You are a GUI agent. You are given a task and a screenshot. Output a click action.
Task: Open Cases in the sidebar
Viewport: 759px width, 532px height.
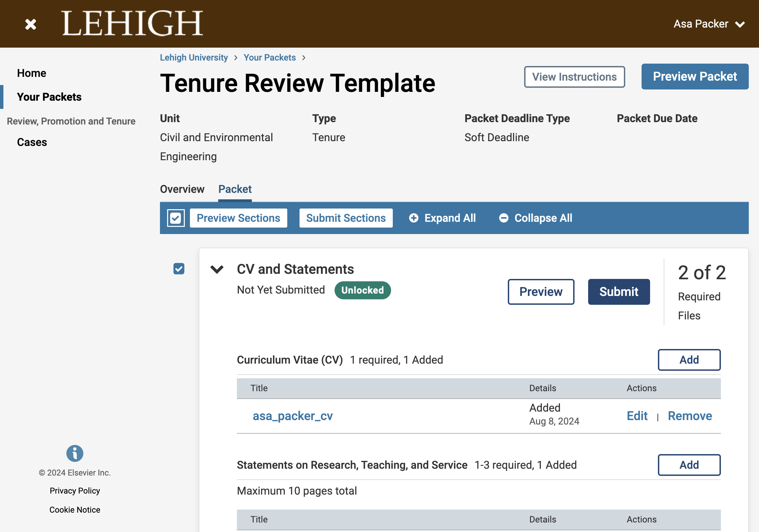click(x=32, y=142)
